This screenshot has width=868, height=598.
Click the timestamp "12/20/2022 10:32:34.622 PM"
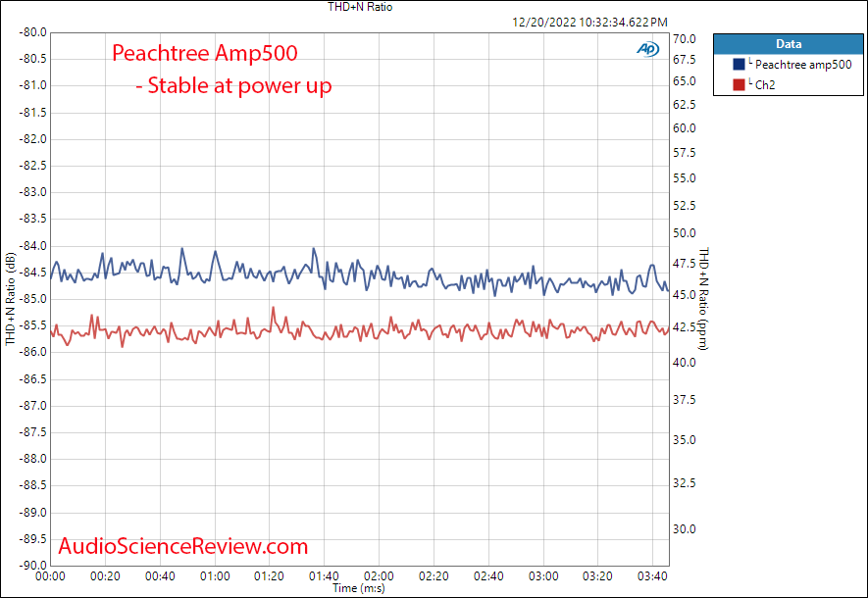coord(589,23)
